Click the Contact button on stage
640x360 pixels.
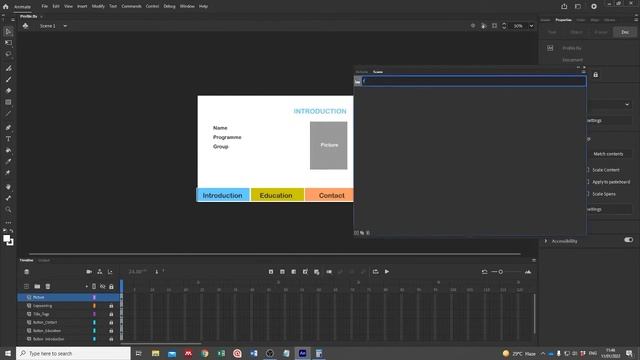coord(329,195)
